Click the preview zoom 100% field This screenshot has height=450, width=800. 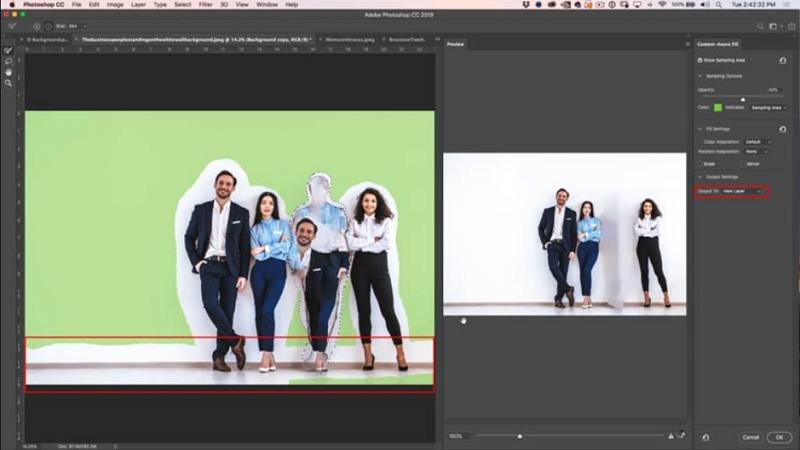click(458, 436)
